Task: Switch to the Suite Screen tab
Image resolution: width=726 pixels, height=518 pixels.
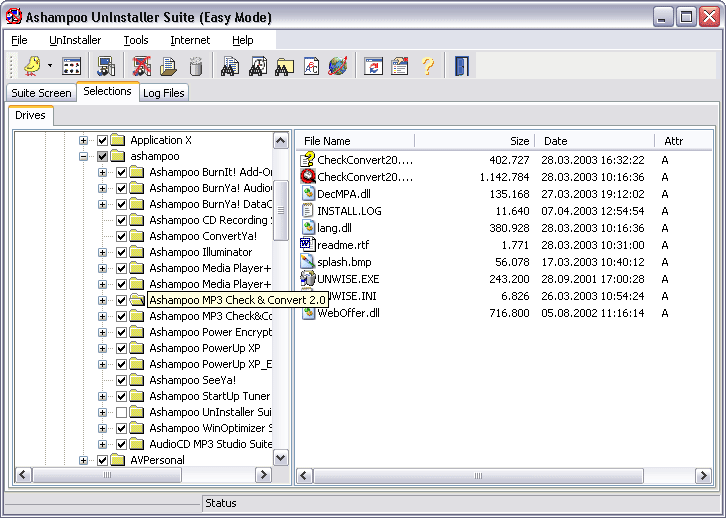Action: [41, 93]
